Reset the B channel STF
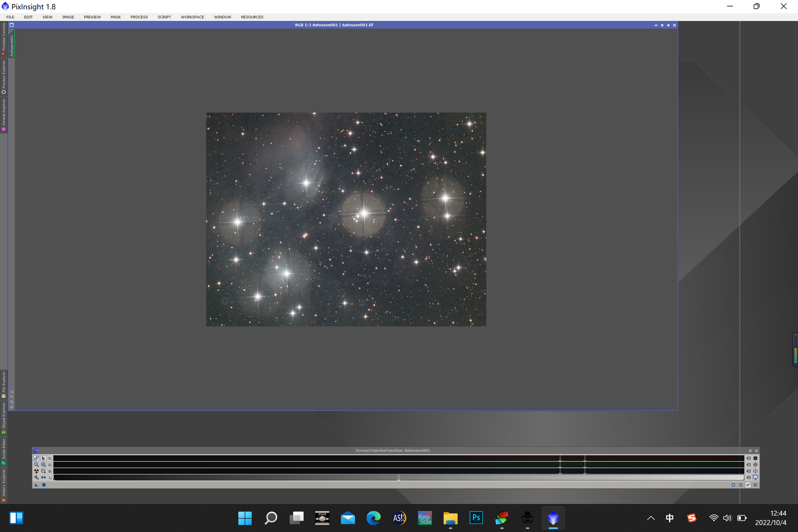 click(x=748, y=471)
